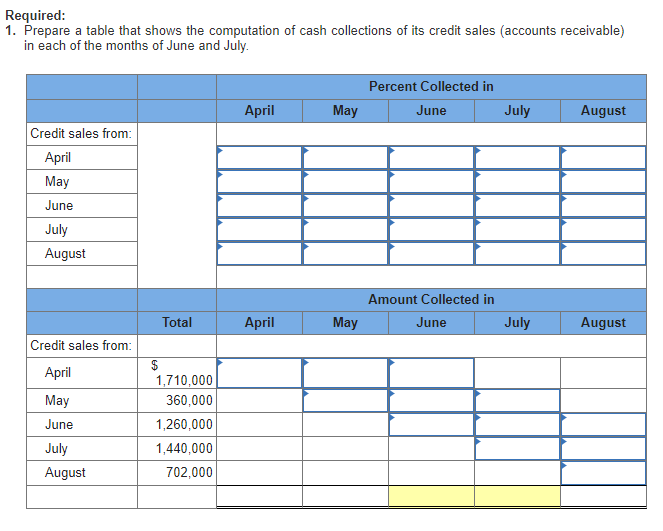The image size is (663, 531).
Task: Select percent cell for July sales collected in July
Action: pos(518,230)
